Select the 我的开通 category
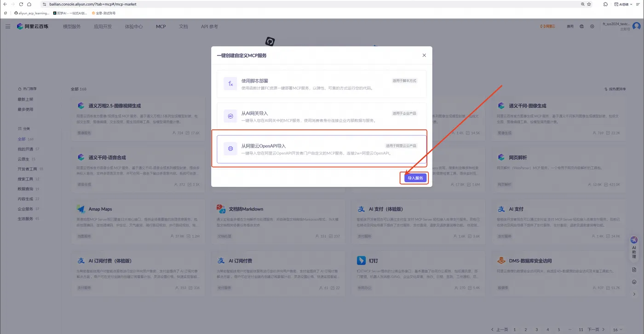 click(29, 149)
